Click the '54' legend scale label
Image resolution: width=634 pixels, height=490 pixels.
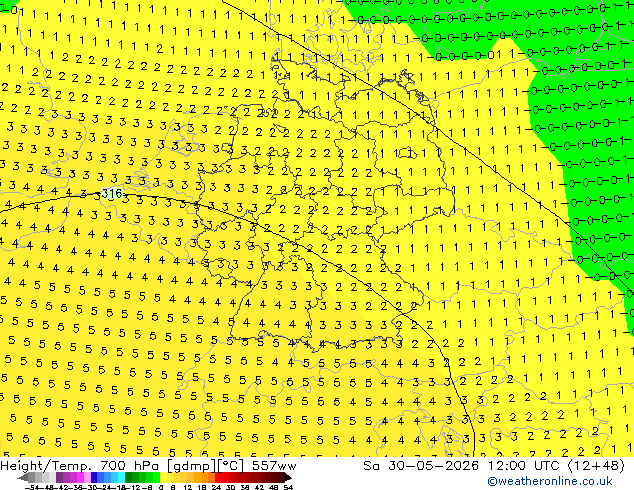pos(288,488)
